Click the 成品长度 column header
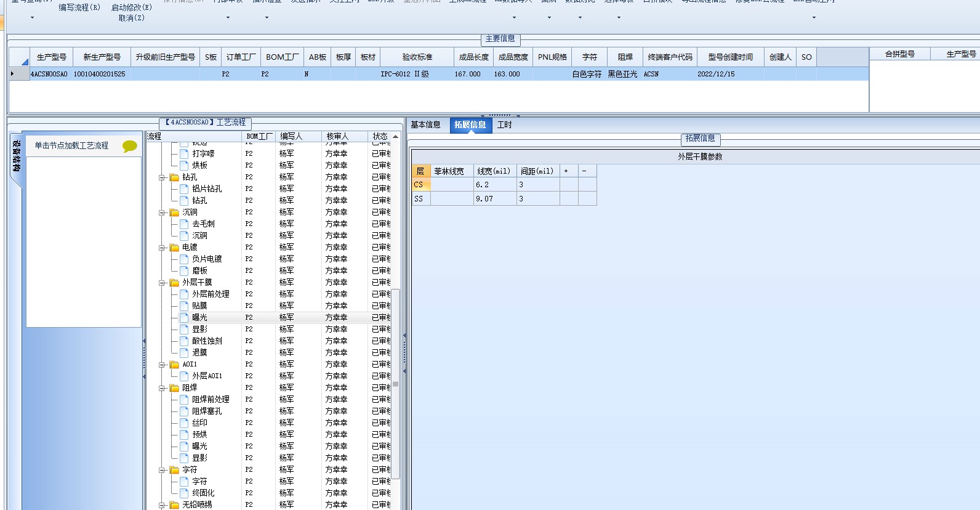Viewport: 980px width, 510px height. pyautogui.click(x=474, y=57)
